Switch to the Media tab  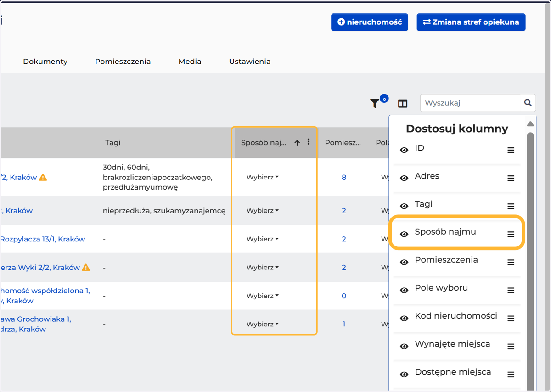[190, 62]
